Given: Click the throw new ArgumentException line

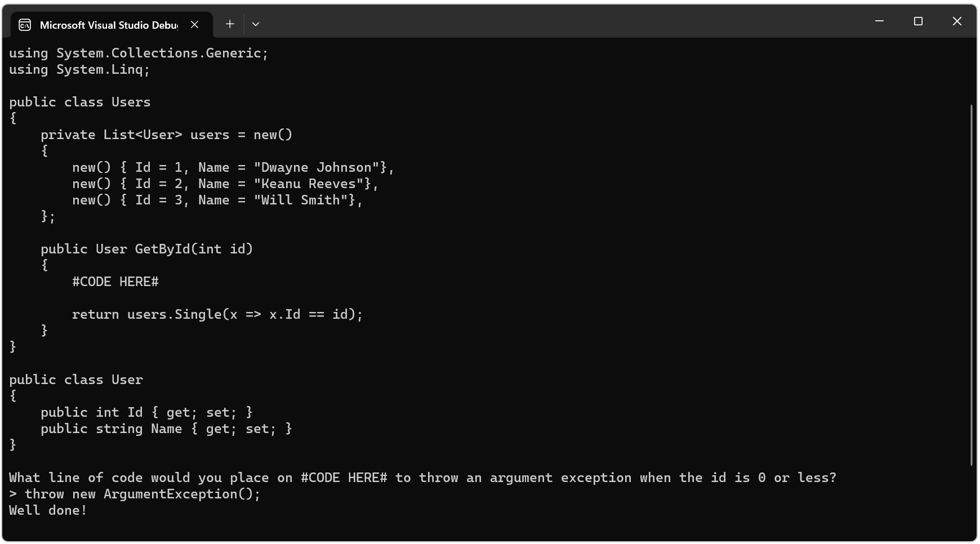Looking at the screenshot, I should click(134, 494).
